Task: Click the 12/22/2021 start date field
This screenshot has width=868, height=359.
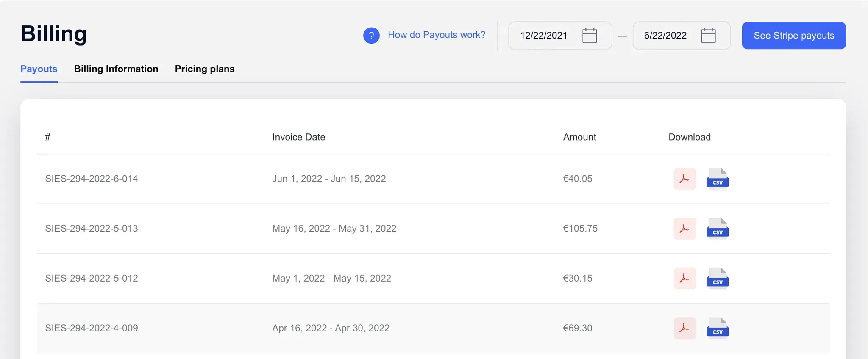Action: click(544, 36)
